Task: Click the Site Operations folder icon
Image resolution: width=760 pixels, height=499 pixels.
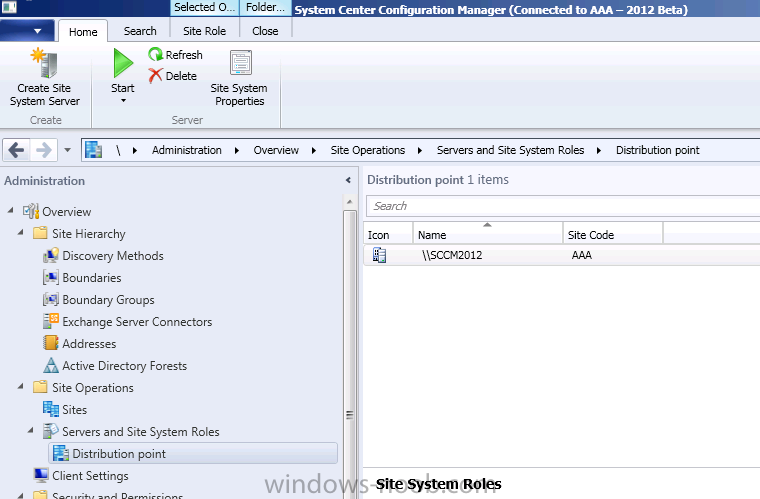Action: (40, 387)
